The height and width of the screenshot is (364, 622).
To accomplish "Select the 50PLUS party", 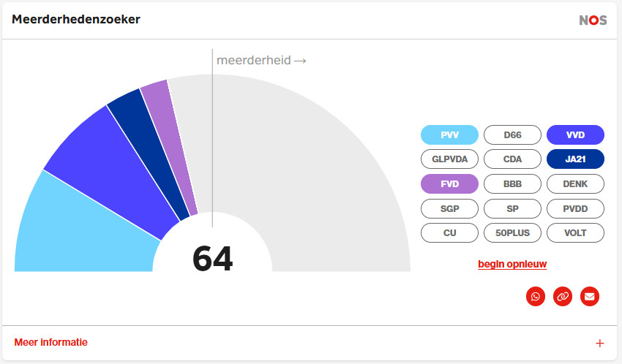I will pyautogui.click(x=512, y=233).
